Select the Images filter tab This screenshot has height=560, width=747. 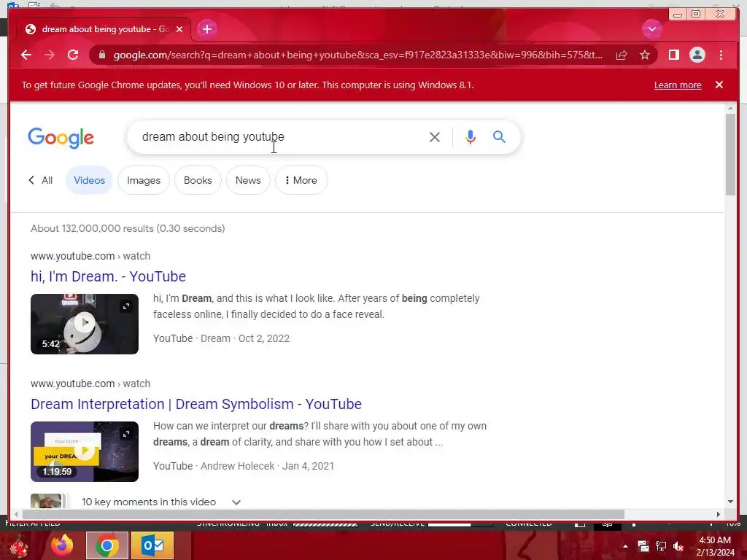coord(144,181)
